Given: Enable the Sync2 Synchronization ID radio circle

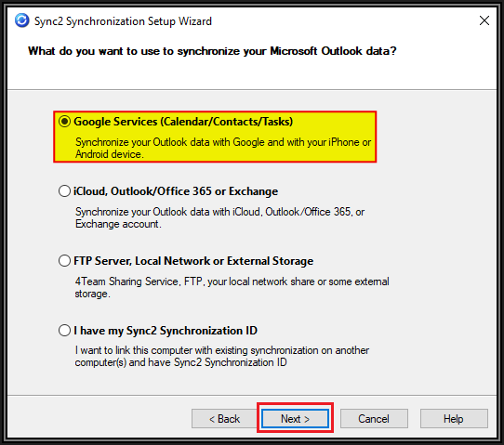Looking at the screenshot, I should (64, 331).
